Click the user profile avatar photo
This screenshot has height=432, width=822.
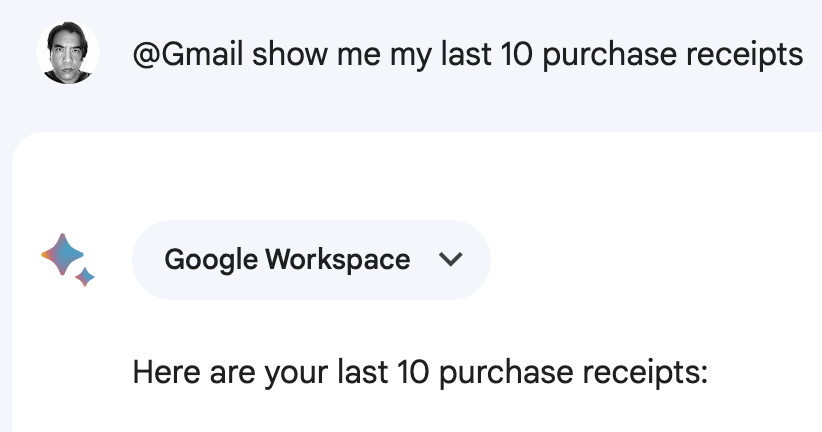[68, 53]
